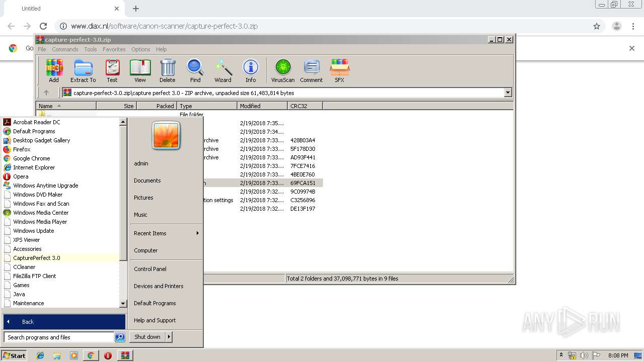The height and width of the screenshot is (362, 644).
Task: Click the Shut down button
Action: (x=147, y=337)
